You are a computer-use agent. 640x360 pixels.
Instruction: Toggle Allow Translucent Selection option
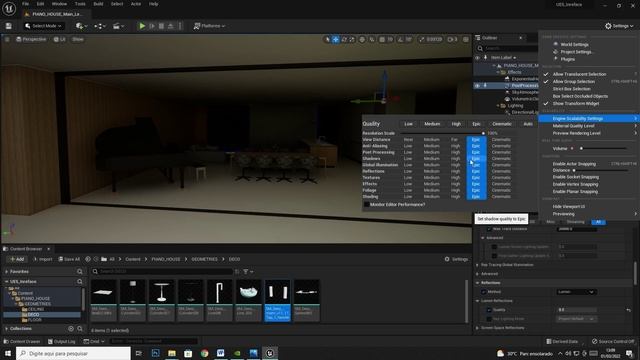579,74
